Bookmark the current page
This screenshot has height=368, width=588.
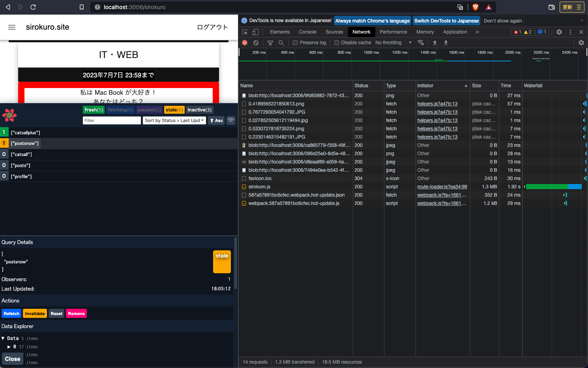(x=82, y=7)
